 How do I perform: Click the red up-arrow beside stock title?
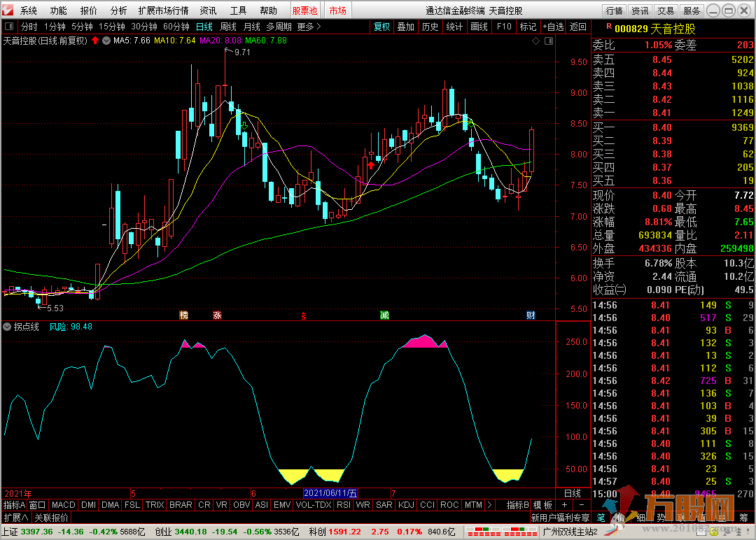[95, 41]
